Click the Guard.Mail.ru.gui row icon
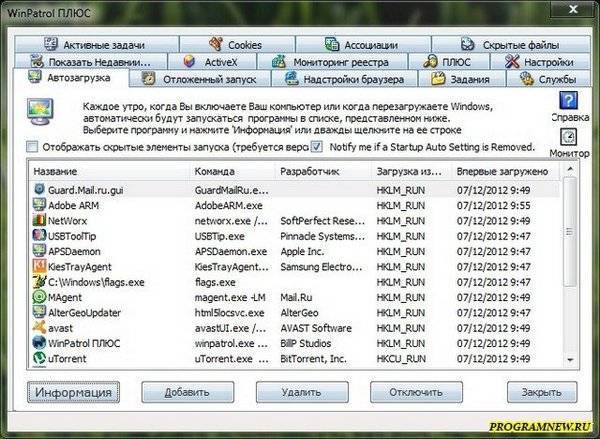The height and width of the screenshot is (439, 600). (x=39, y=189)
